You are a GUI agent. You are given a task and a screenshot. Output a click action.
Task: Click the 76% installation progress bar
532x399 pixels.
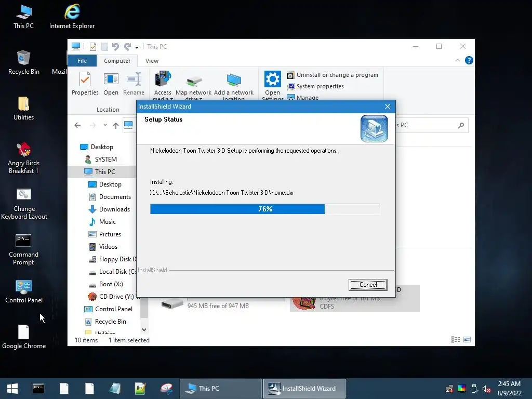(265, 209)
